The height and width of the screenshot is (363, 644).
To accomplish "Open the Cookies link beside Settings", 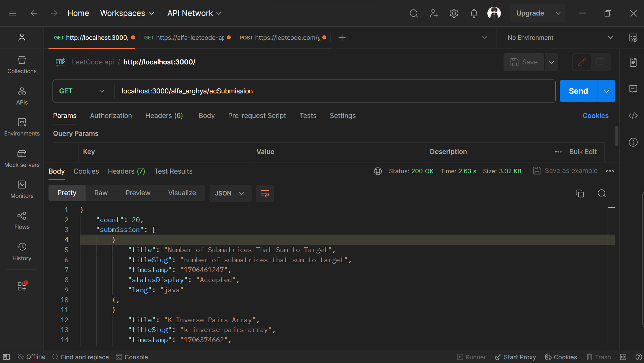I will 595,116.
